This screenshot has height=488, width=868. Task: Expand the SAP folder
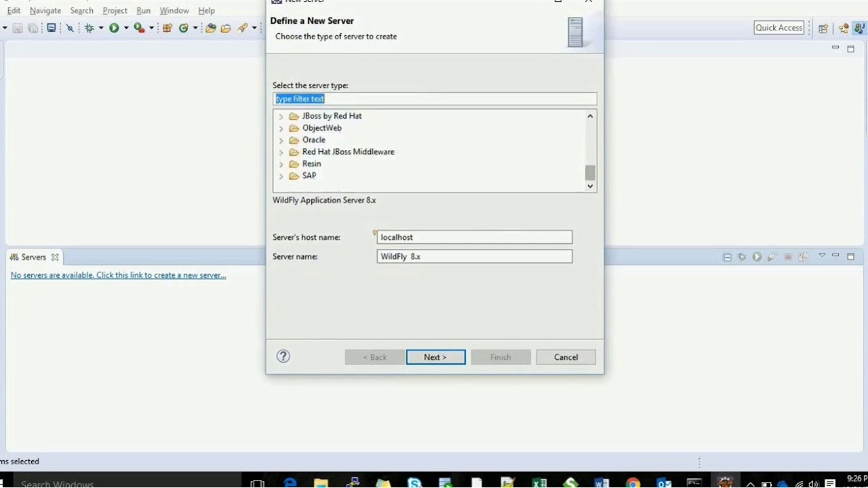[281, 176]
